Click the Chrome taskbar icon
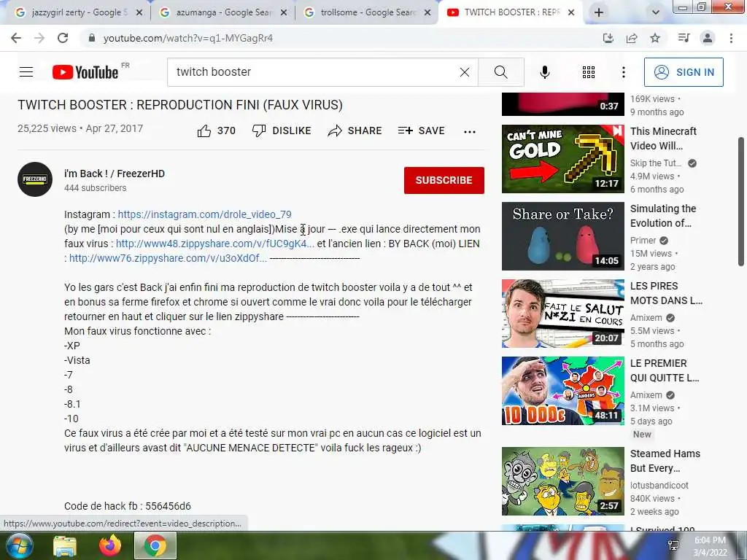Image resolution: width=747 pixels, height=560 pixels. pos(155,546)
